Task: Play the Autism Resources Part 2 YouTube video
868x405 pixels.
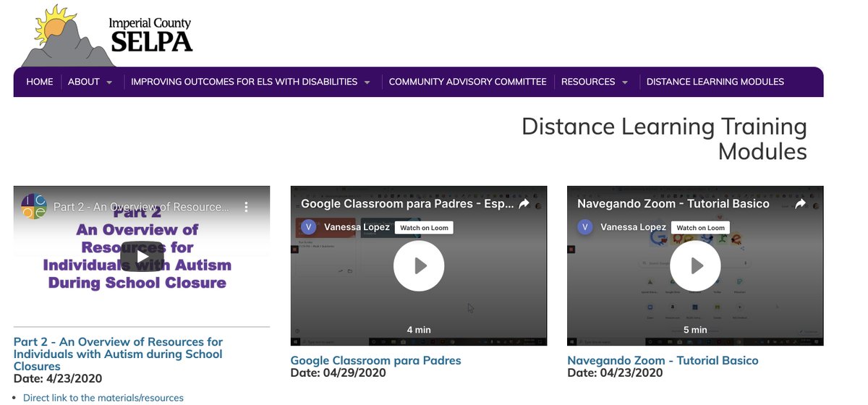Action: pos(142,256)
